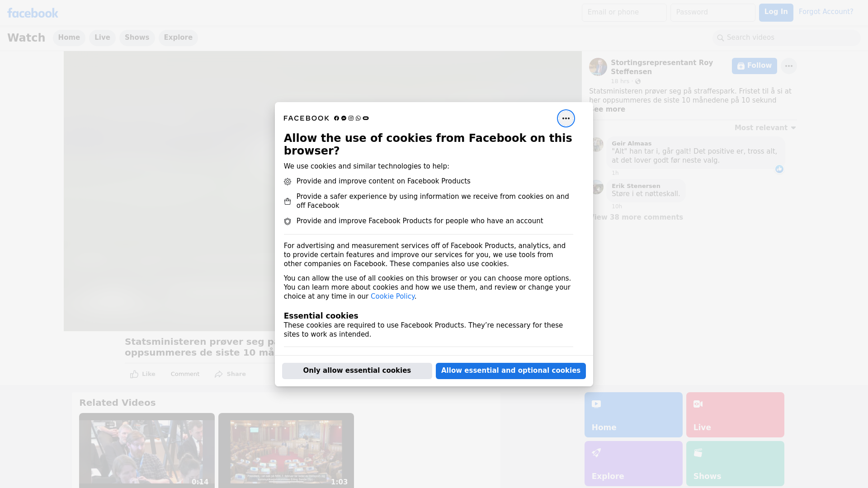Click the Facebook icon in cookie dialog header
Image resolution: width=868 pixels, height=488 pixels.
336,118
